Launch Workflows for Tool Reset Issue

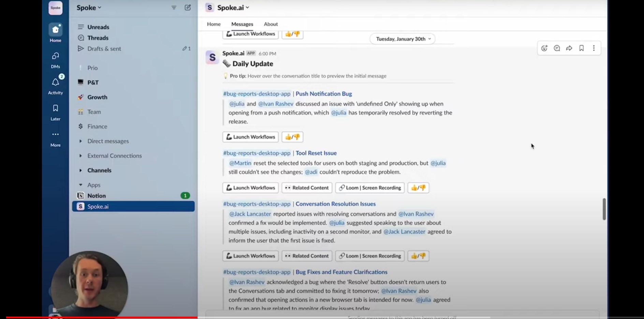[251, 188]
